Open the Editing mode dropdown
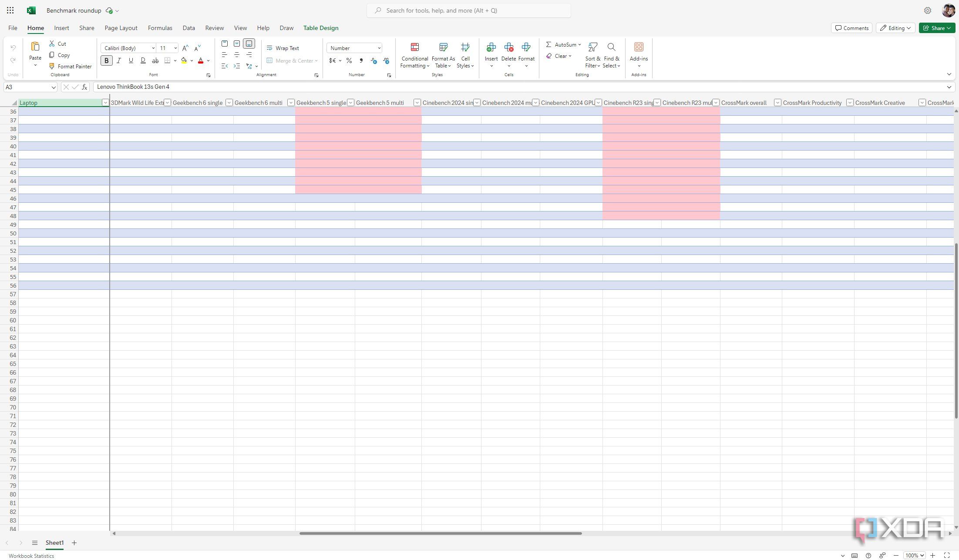This screenshot has height=560, width=959. [x=895, y=28]
